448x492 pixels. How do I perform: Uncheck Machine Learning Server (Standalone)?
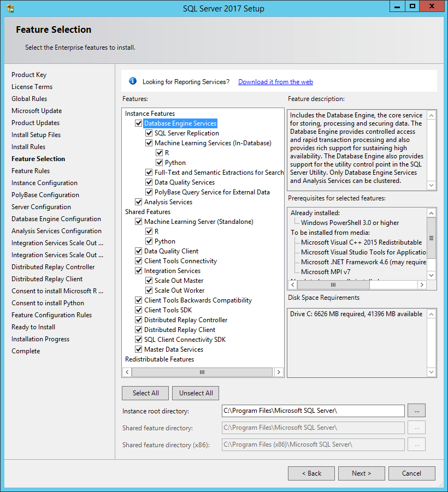pos(138,222)
